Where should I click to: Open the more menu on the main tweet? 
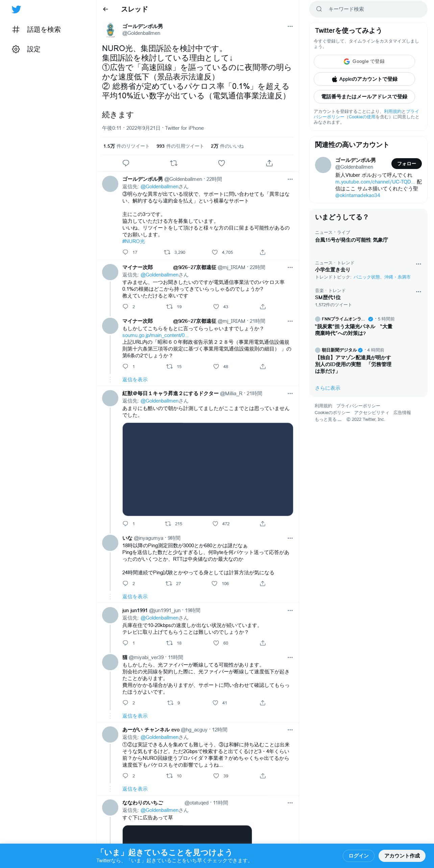coord(290,26)
